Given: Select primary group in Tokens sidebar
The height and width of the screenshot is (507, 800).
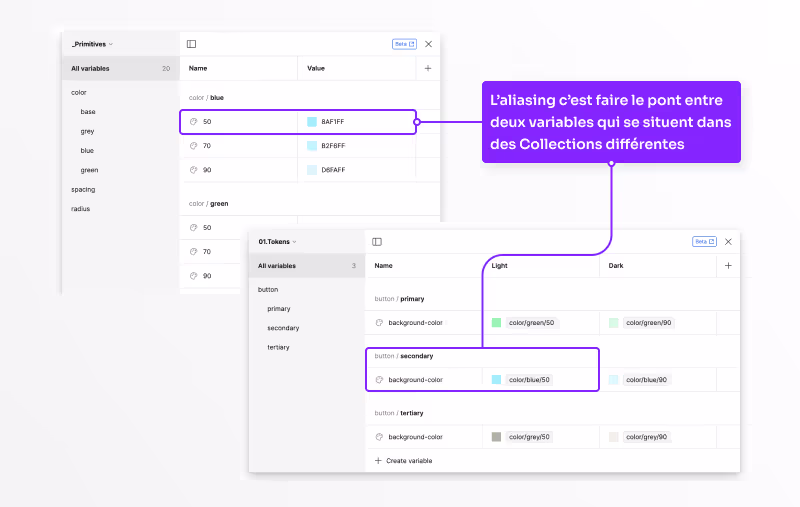Looking at the screenshot, I should pos(279,309).
